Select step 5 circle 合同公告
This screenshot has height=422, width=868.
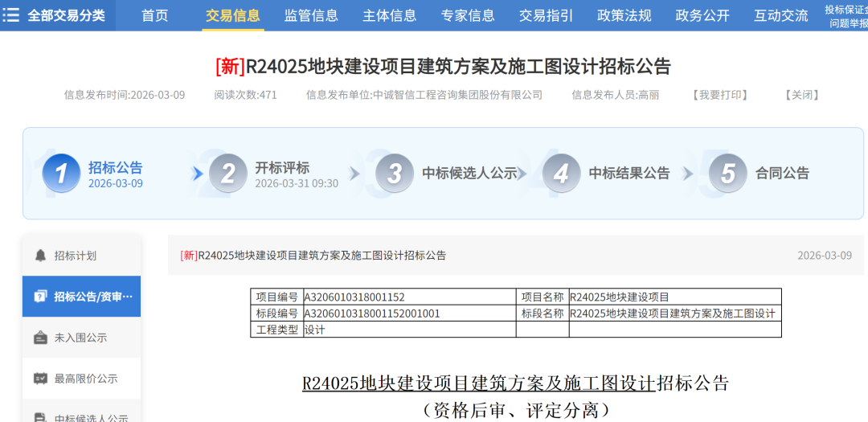click(x=728, y=174)
